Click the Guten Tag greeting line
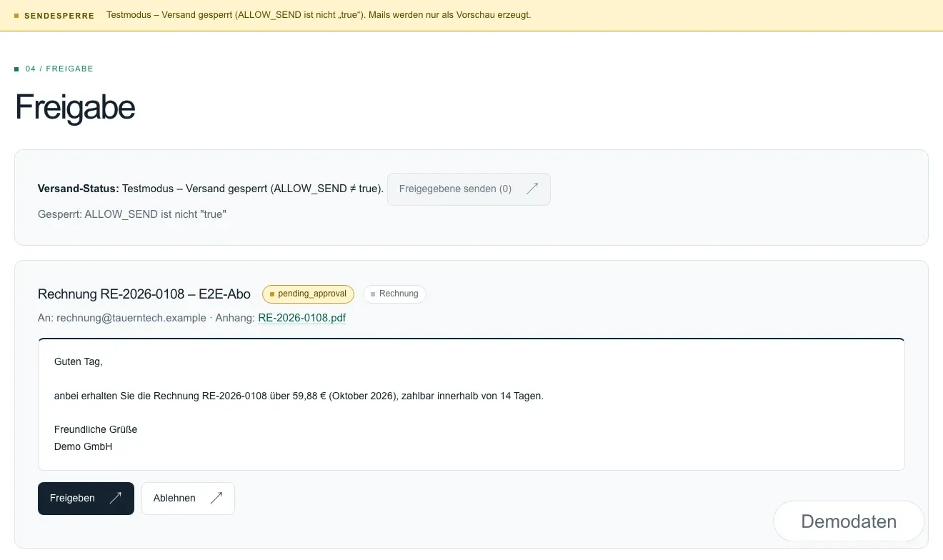The height and width of the screenshot is (560, 943). pyautogui.click(x=79, y=362)
